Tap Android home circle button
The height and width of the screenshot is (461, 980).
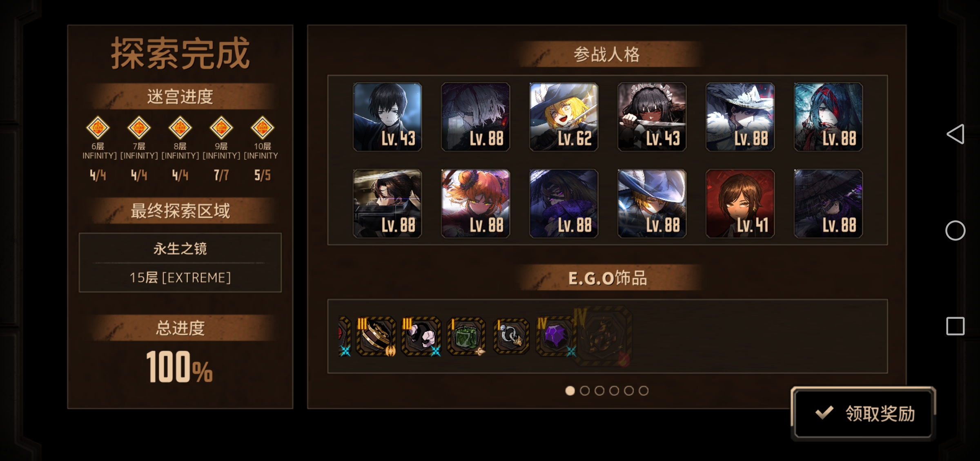click(x=955, y=230)
